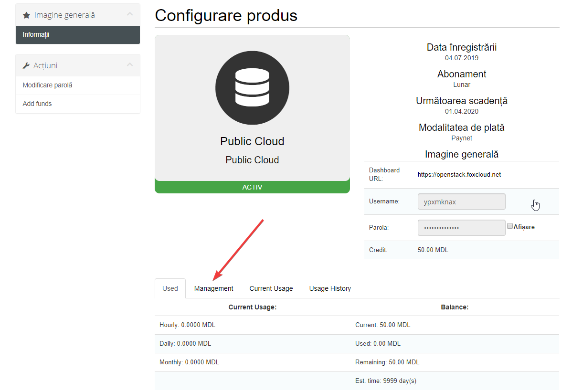Open Modificare parolă from the sidebar
This screenshot has height=392, width=572.
coord(47,85)
